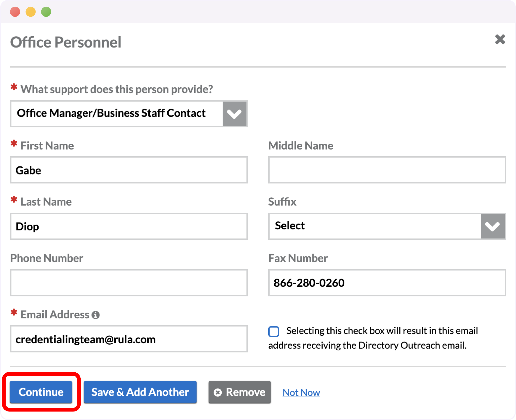Click the empty Phone Number field
Image resolution: width=516 pixels, height=420 pixels.
click(129, 283)
